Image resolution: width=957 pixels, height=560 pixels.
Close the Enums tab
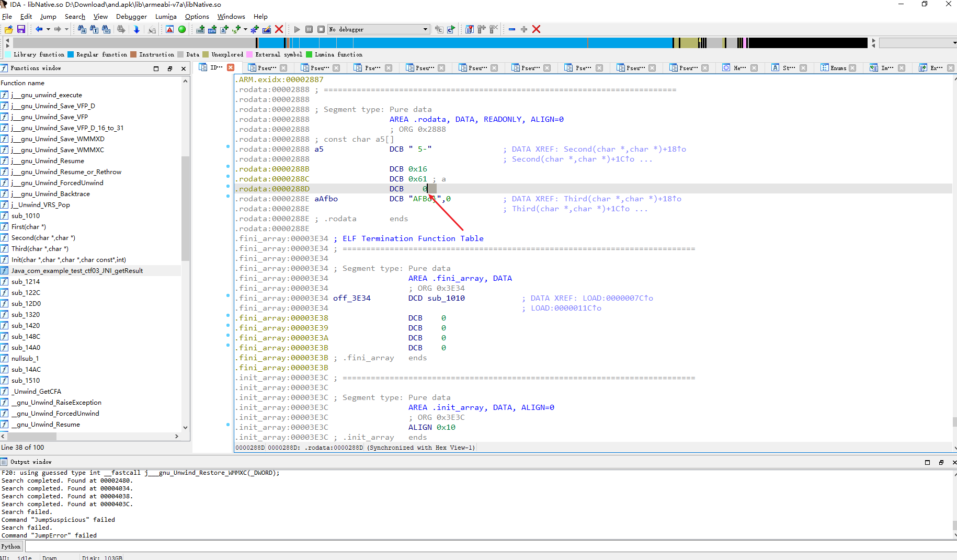(852, 68)
